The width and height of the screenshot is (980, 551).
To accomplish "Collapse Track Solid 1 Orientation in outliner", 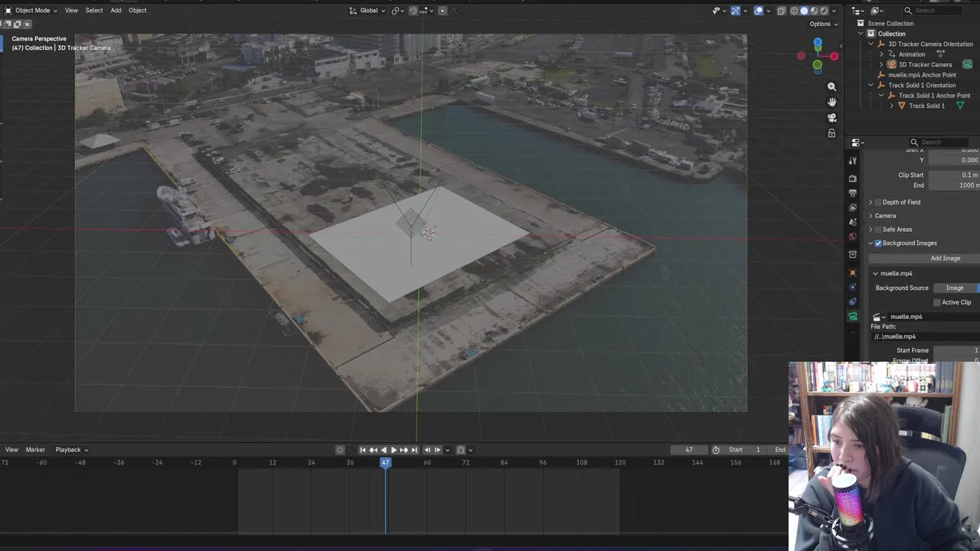I will (x=871, y=85).
